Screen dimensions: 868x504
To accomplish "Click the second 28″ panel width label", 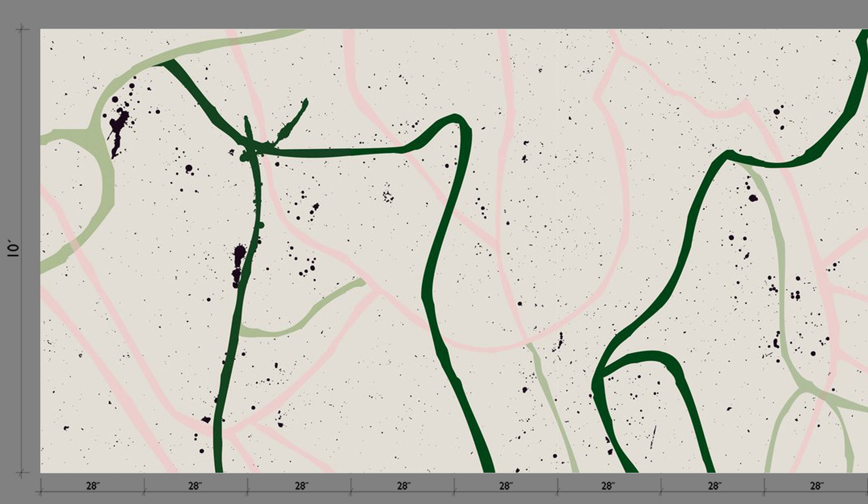I will 195,486.
